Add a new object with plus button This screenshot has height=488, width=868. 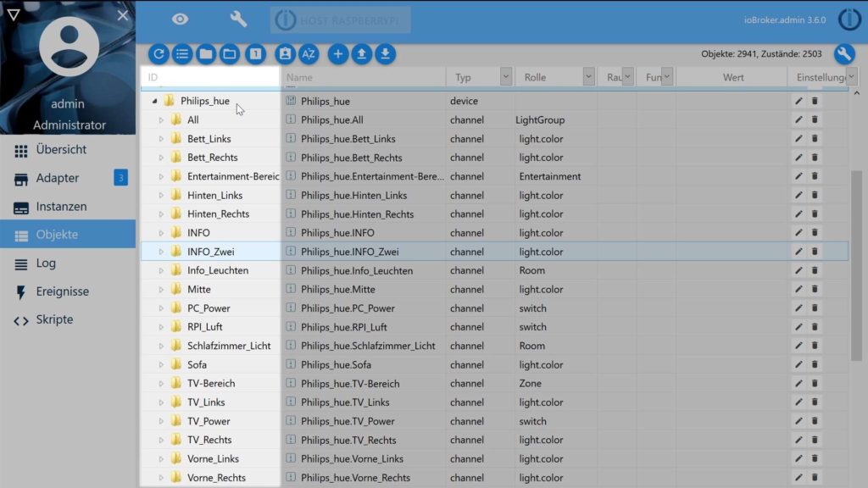(338, 53)
